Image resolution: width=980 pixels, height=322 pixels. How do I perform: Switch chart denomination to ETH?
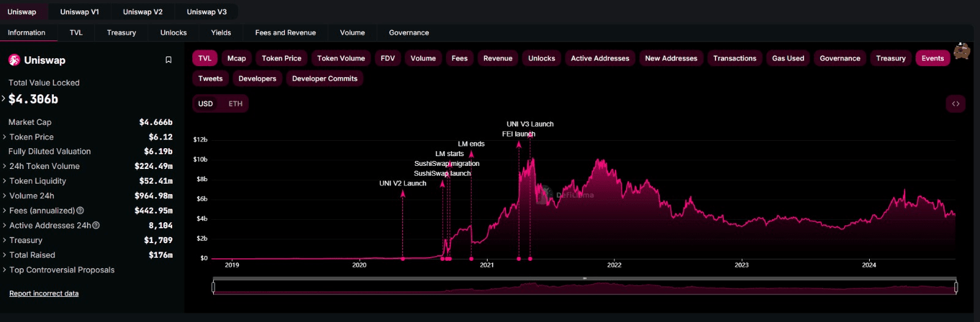pyautogui.click(x=235, y=104)
